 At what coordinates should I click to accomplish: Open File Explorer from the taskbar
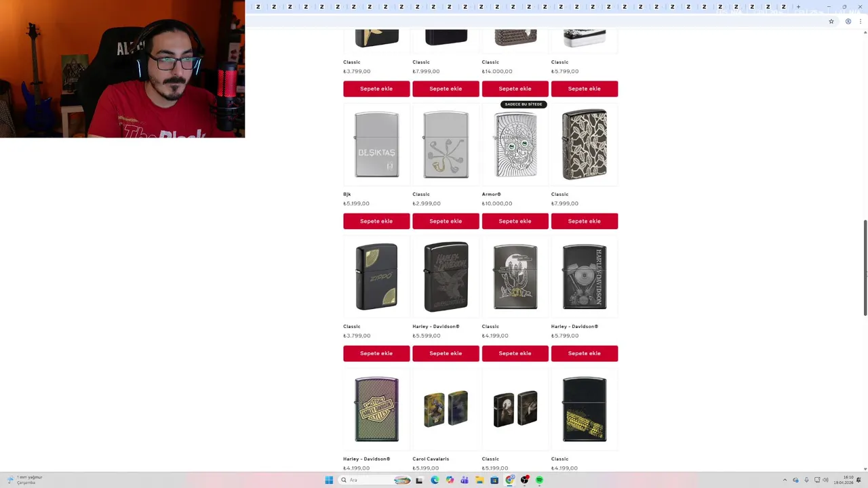[x=479, y=480]
